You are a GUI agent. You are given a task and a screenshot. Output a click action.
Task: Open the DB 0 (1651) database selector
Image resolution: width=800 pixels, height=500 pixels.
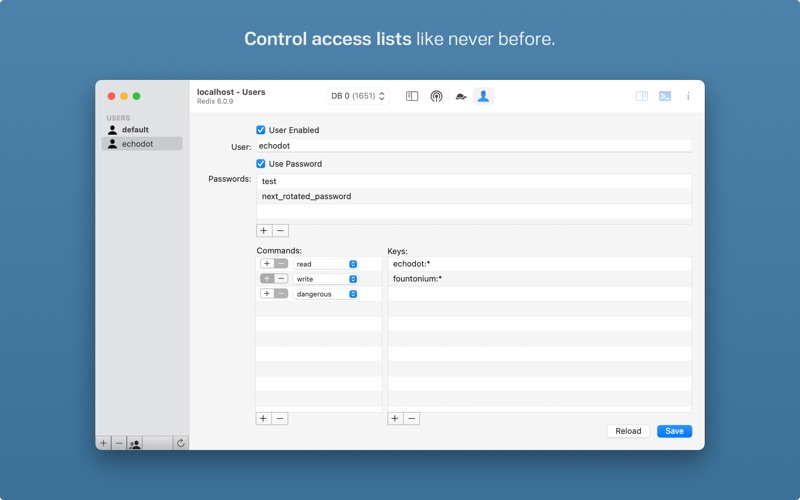pyautogui.click(x=358, y=96)
